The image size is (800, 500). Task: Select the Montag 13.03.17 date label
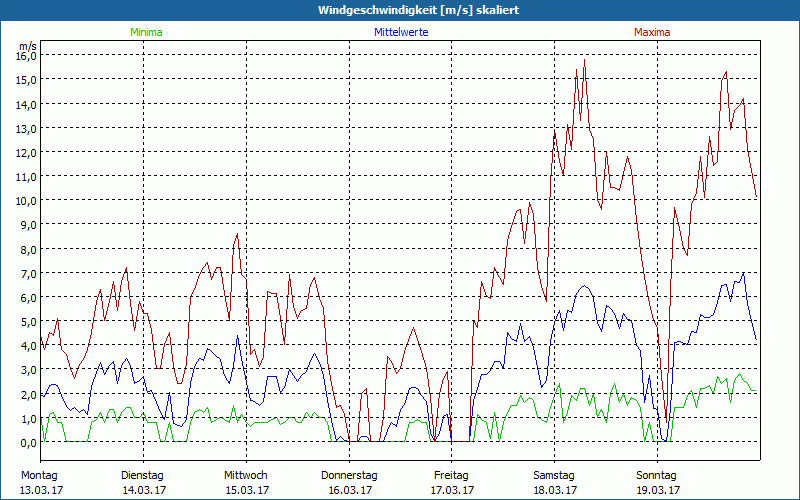[41, 483]
